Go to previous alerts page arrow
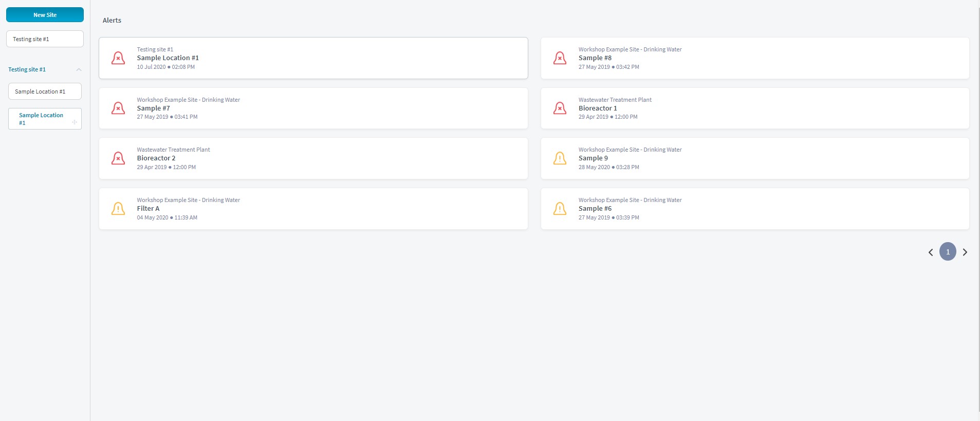The image size is (980, 421). click(x=931, y=252)
